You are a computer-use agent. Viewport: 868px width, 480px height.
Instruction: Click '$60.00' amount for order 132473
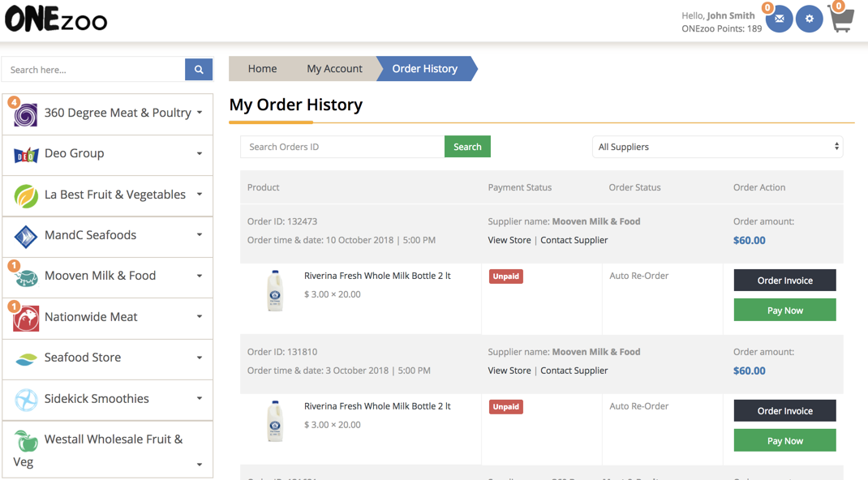(750, 241)
